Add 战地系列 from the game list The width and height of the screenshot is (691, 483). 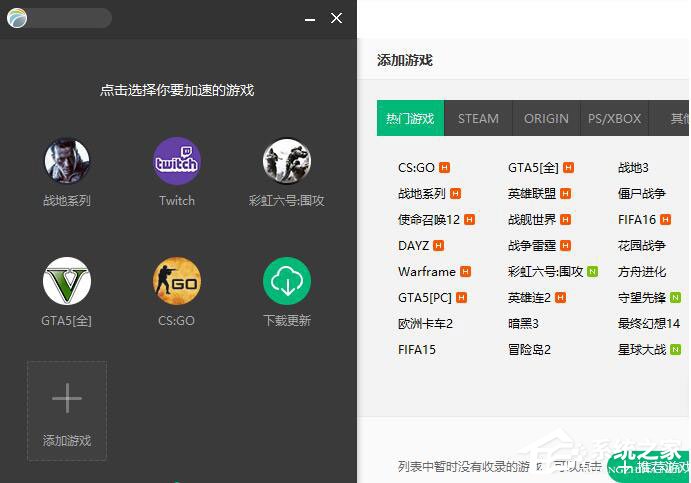click(x=422, y=193)
